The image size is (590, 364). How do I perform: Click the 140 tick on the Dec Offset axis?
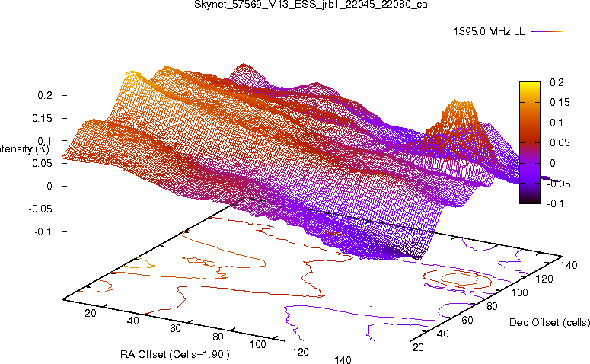click(x=569, y=265)
